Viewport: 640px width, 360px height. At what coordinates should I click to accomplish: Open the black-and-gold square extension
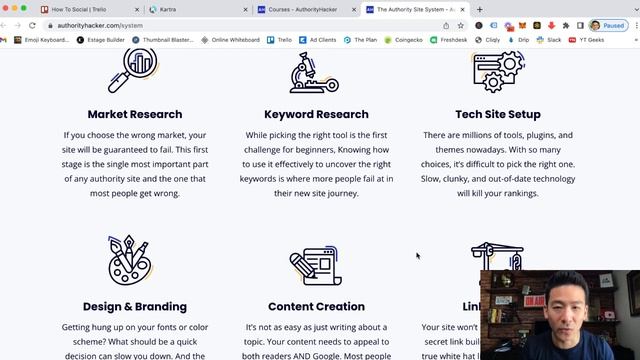tap(537, 25)
